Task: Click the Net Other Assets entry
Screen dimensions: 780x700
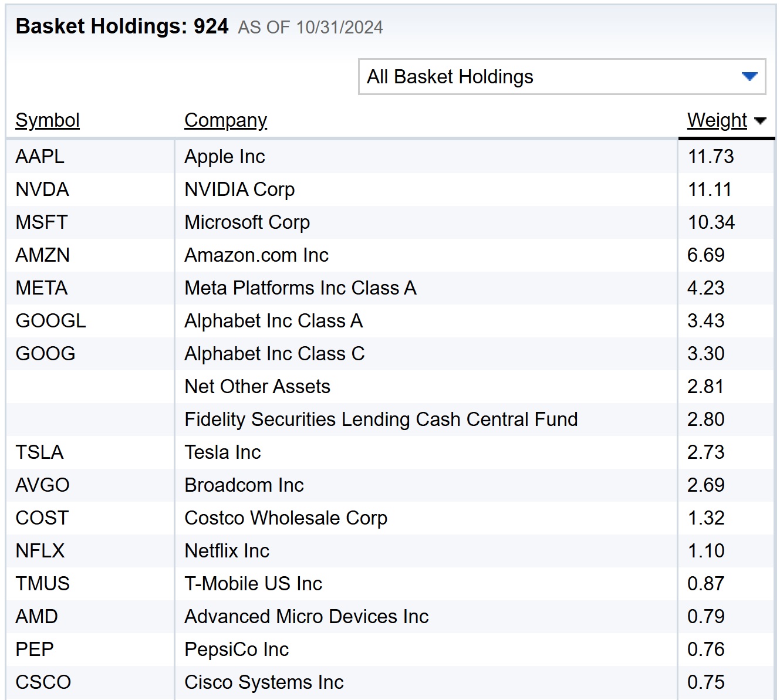Action: [257, 387]
